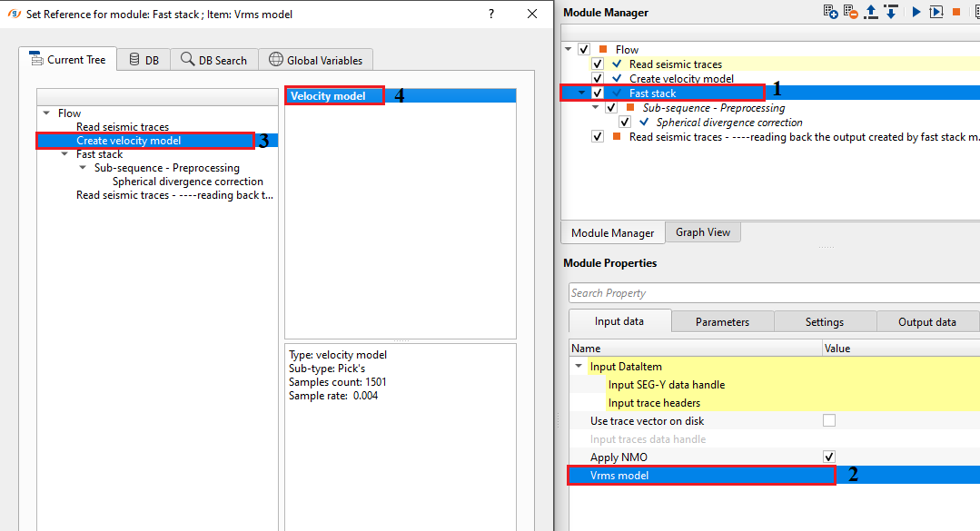Open the DB Search tab
Viewport: 980px width, 531px height.
pyautogui.click(x=214, y=59)
